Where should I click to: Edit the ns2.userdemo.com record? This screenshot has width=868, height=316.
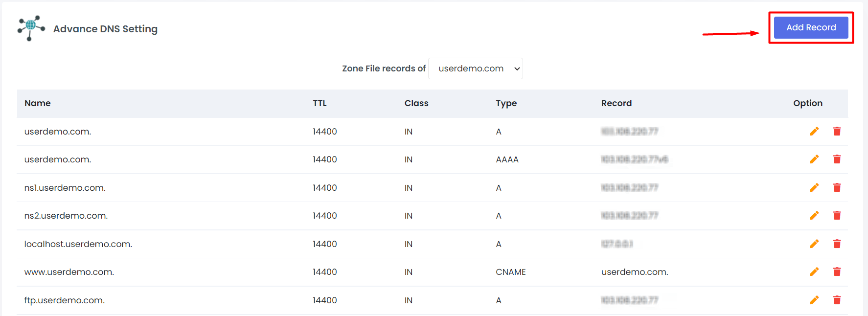[814, 215]
